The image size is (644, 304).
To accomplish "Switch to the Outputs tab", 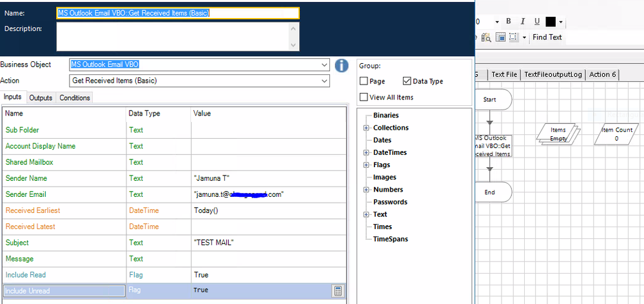I will pos(41,98).
